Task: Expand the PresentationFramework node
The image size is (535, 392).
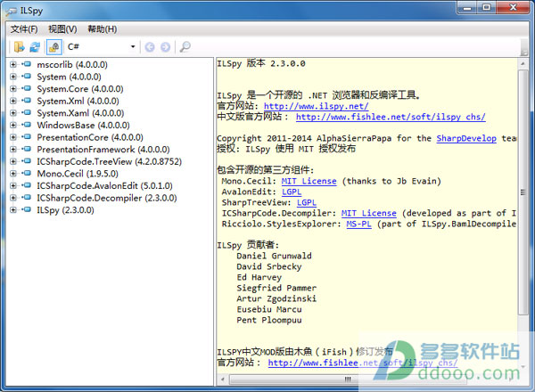Action: (13, 150)
